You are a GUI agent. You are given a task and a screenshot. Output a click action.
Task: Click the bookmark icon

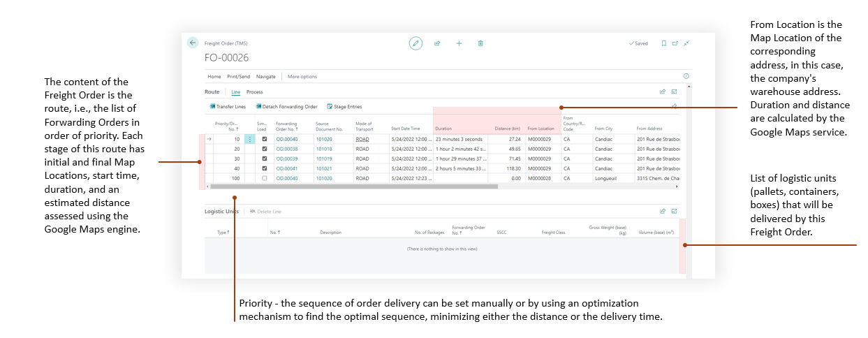(x=664, y=43)
